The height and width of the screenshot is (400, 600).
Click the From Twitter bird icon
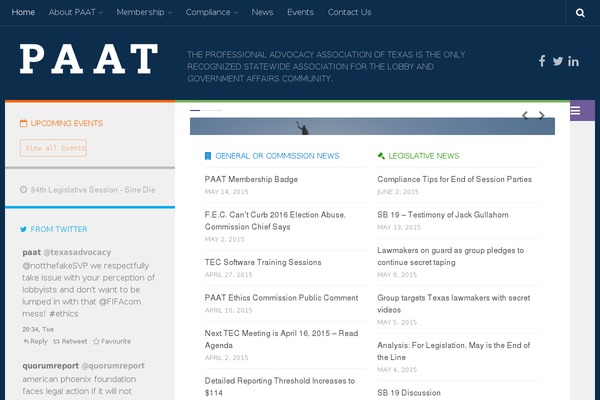click(x=23, y=229)
